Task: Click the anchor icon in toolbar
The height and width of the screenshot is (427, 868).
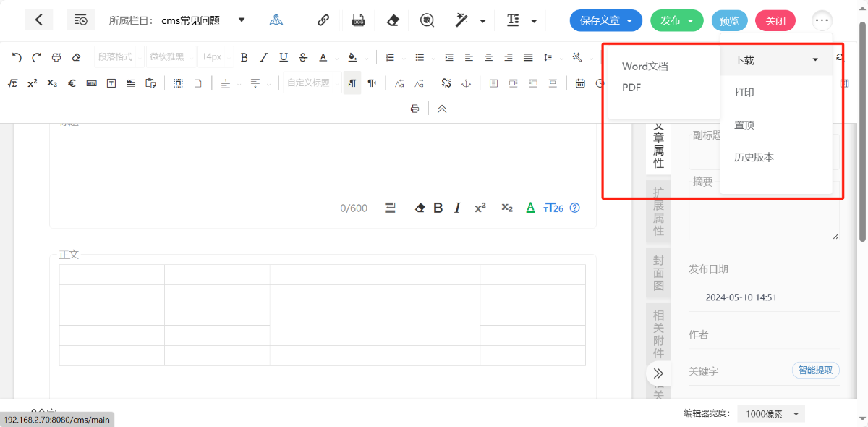Action: (467, 83)
